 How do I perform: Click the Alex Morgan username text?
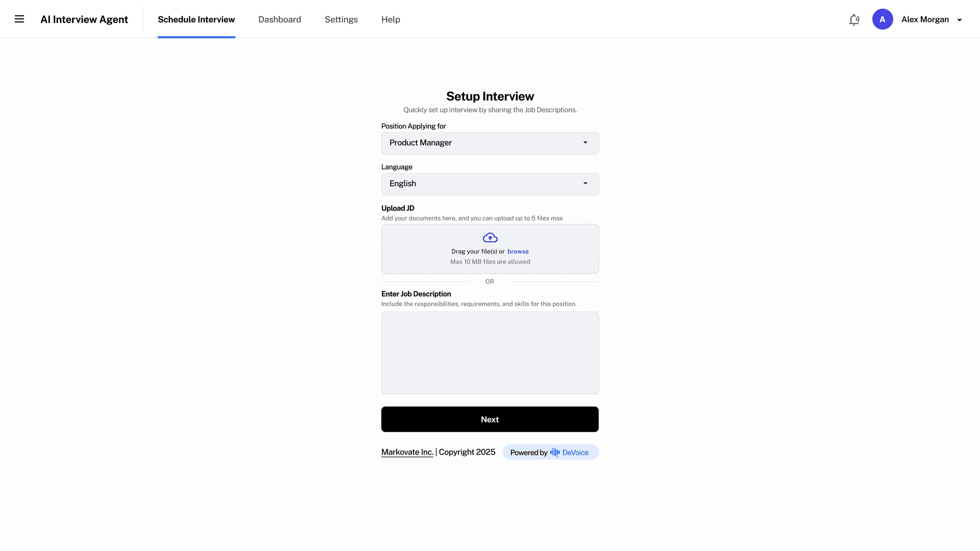coord(925,19)
